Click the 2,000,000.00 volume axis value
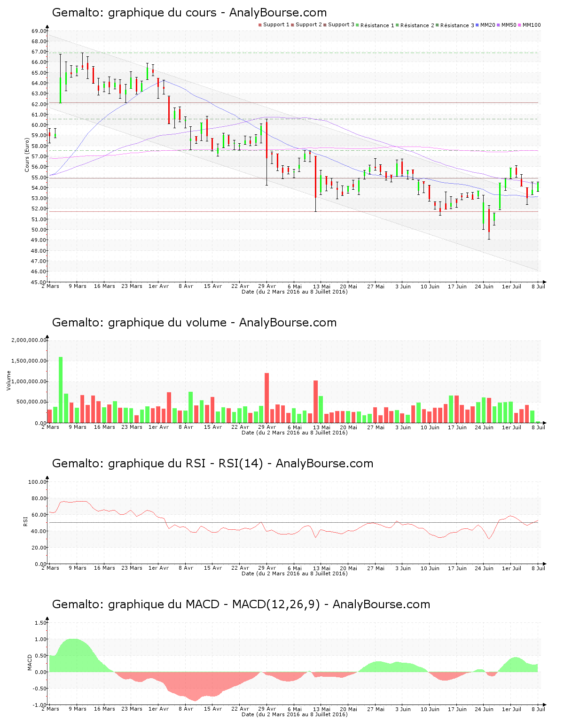Image resolution: width=564 pixels, height=728 pixels. pos(29,340)
